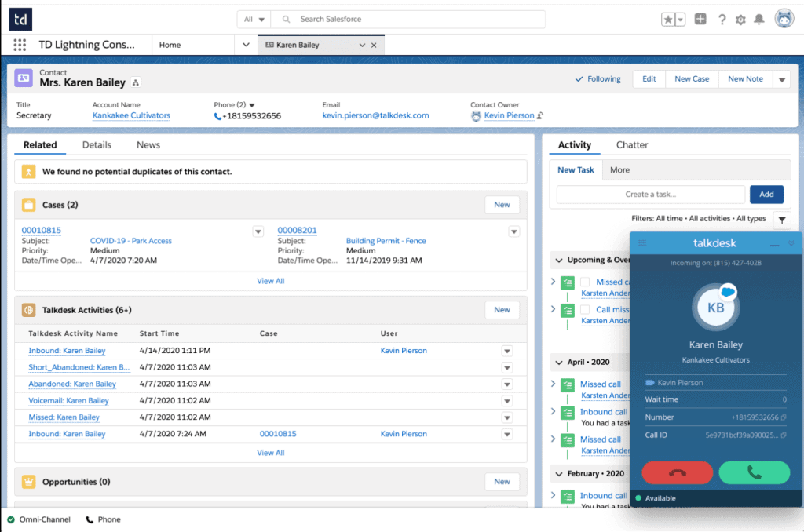Click the Cases folder icon

[29, 205]
